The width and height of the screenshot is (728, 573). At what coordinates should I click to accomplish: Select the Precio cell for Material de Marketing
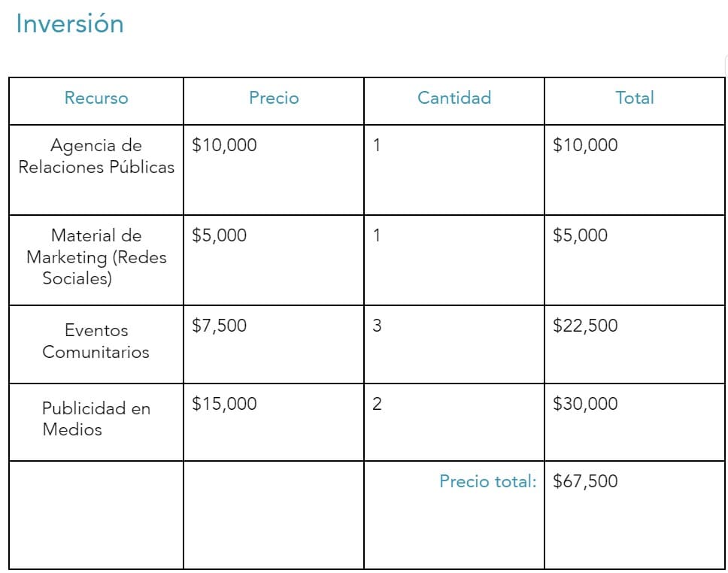tap(220, 235)
